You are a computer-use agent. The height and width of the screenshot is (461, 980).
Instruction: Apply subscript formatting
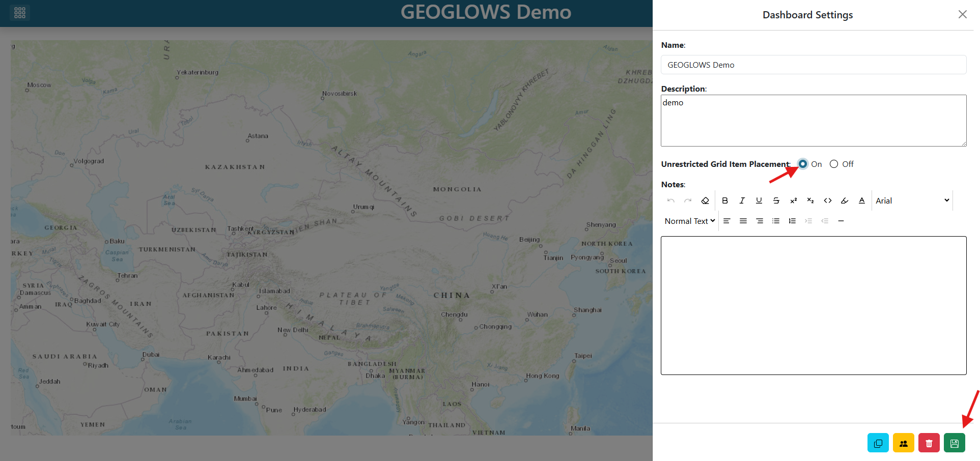pyautogui.click(x=810, y=200)
